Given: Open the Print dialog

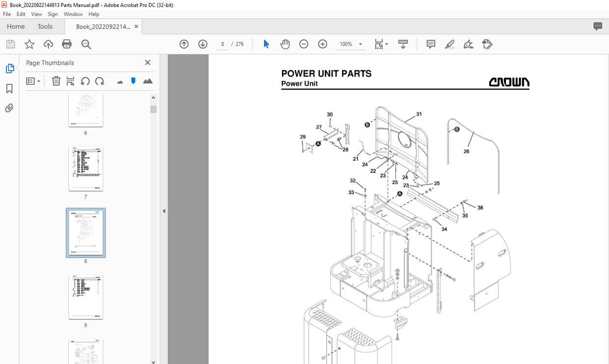Looking at the screenshot, I should tap(66, 44).
